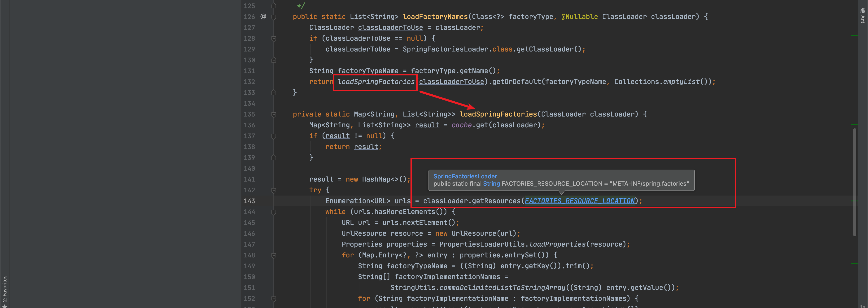Click loadProperties on line 147
Image resolution: width=868 pixels, height=308 pixels.
tap(557, 244)
